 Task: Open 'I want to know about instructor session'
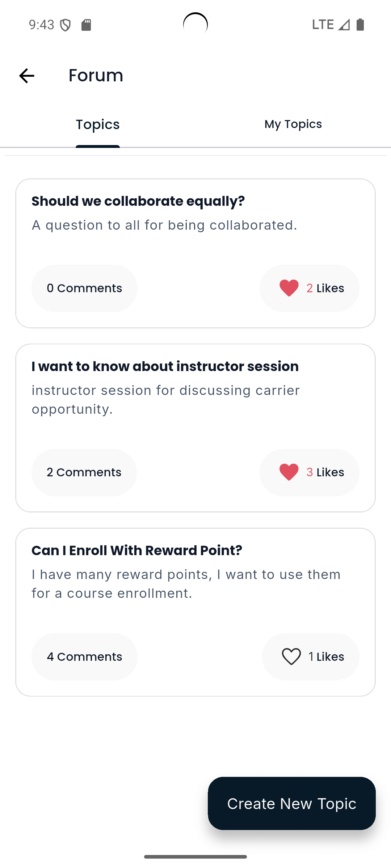coord(165,367)
